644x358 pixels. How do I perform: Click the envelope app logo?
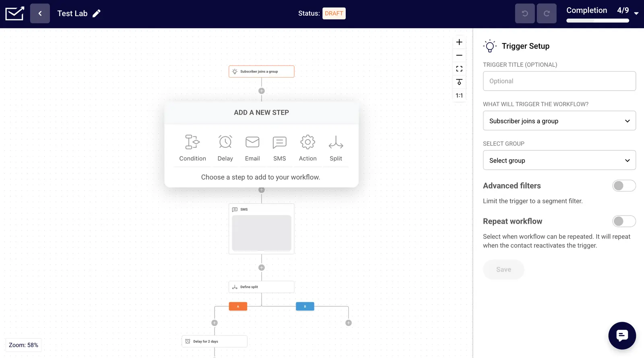coord(15,13)
